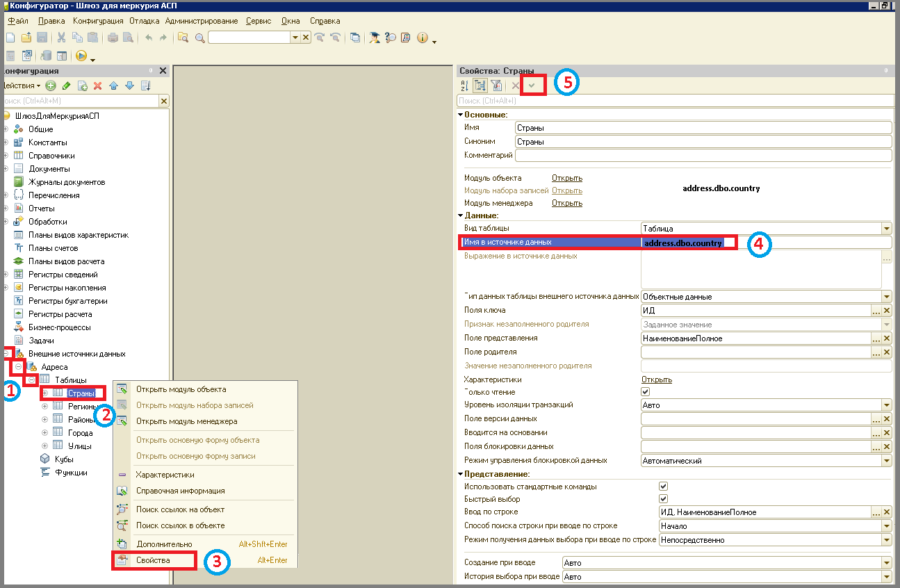Open the 'Отладка' menu
900x588 pixels.
click(x=144, y=21)
